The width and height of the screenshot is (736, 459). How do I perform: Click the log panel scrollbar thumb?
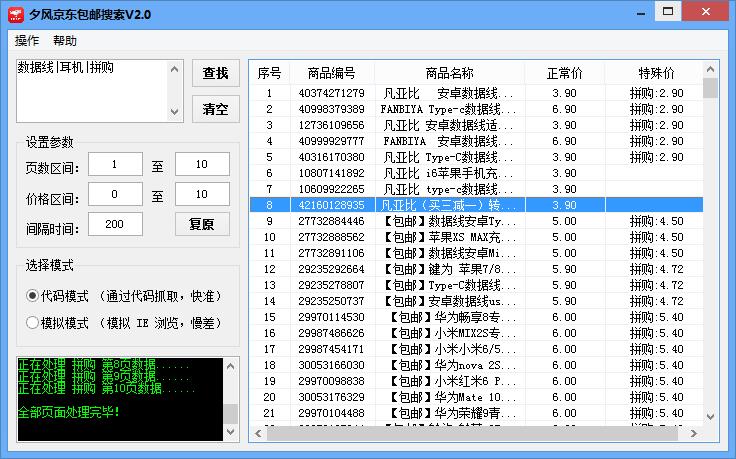pos(230,414)
